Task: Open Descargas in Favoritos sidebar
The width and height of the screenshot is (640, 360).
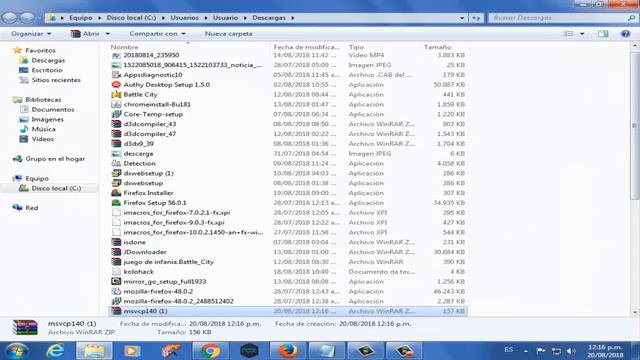Action: [48, 60]
